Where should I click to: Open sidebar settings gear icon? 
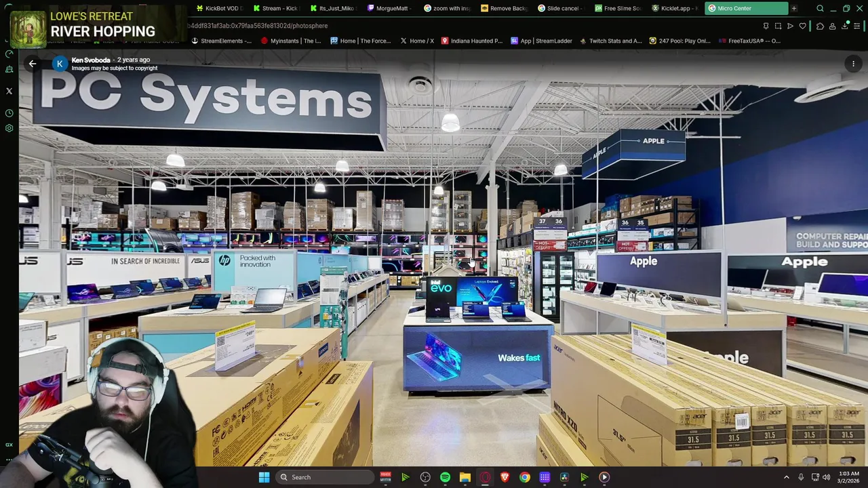click(9, 128)
